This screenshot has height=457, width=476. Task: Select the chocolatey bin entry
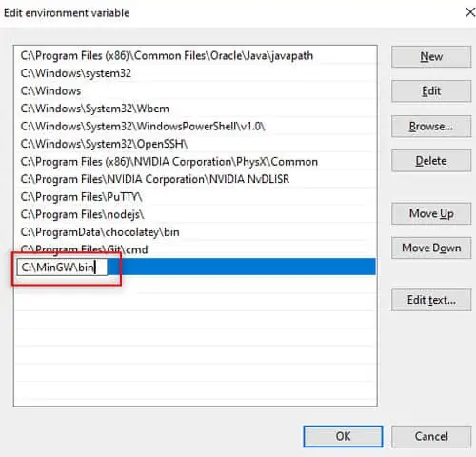pyautogui.click(x=195, y=232)
